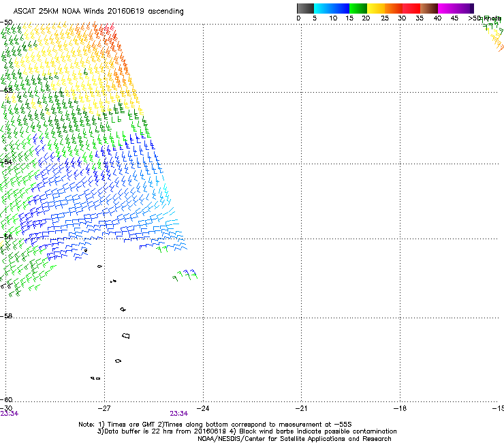
Task: Click the green 15-20 knots color segment
Action: click(358, 8)
